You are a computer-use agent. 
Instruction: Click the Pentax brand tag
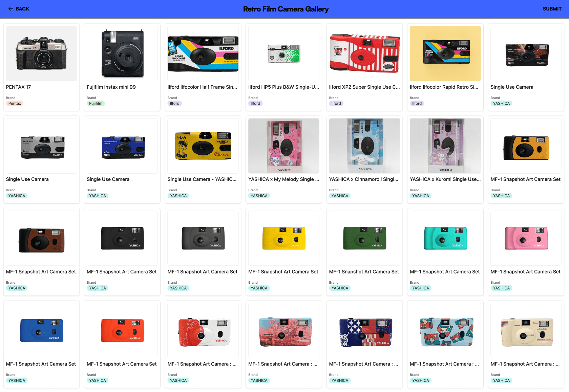click(15, 104)
